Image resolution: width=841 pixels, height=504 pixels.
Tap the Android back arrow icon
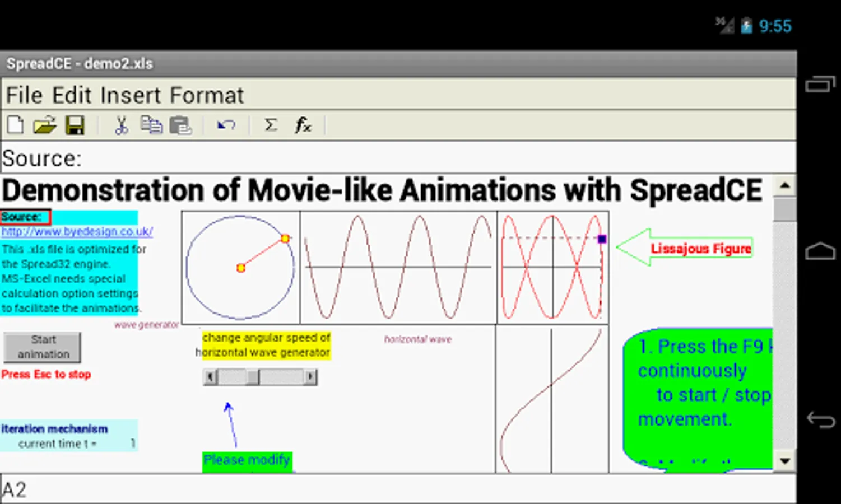point(820,419)
